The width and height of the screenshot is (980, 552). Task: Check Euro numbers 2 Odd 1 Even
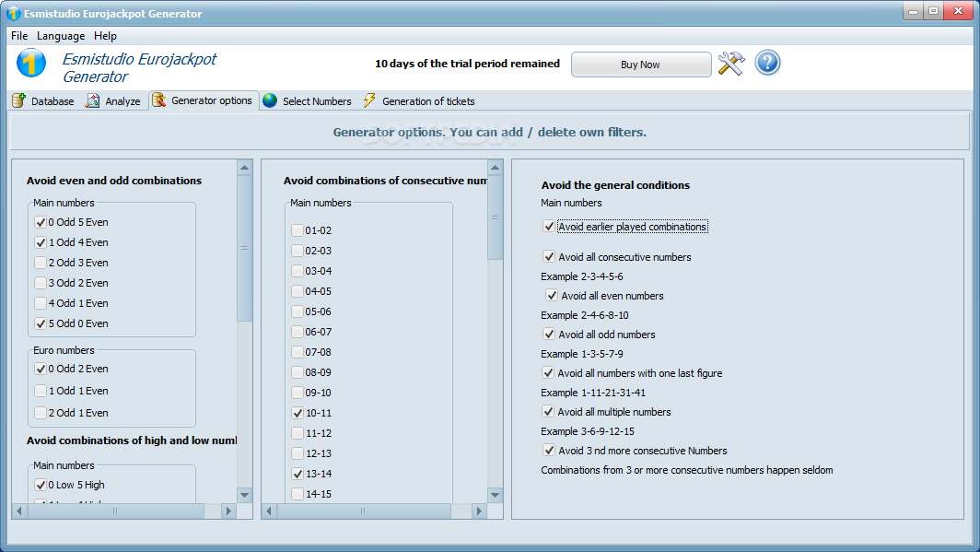(x=41, y=413)
